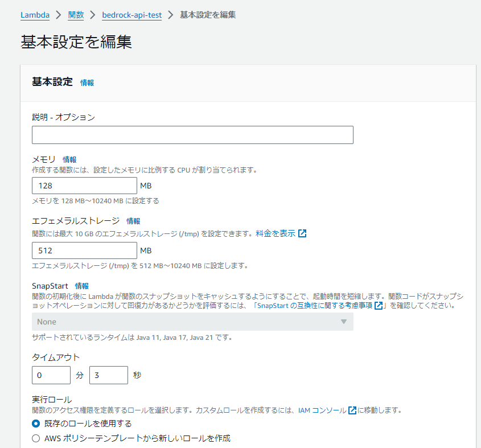Image resolution: width=481 pixels, height=448 pixels.
Task: Choose AWS ポリシーテンプレートから新しいロールを作成
Action: (35, 438)
